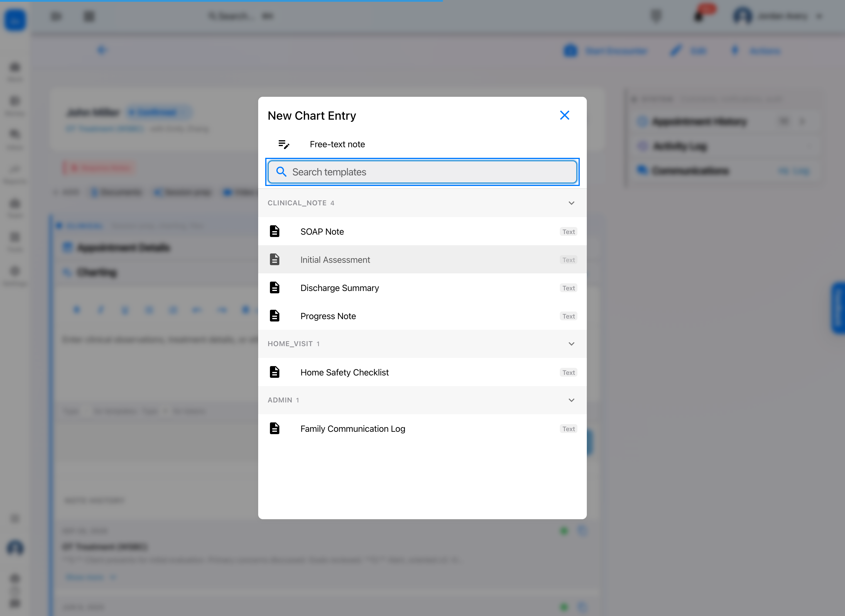
Task: Click the Text badge on Progress Note row
Action: pos(568,316)
